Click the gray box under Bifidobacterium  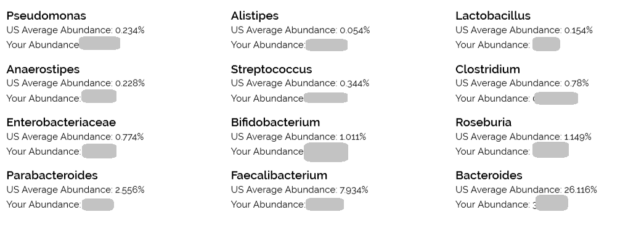[326, 152]
